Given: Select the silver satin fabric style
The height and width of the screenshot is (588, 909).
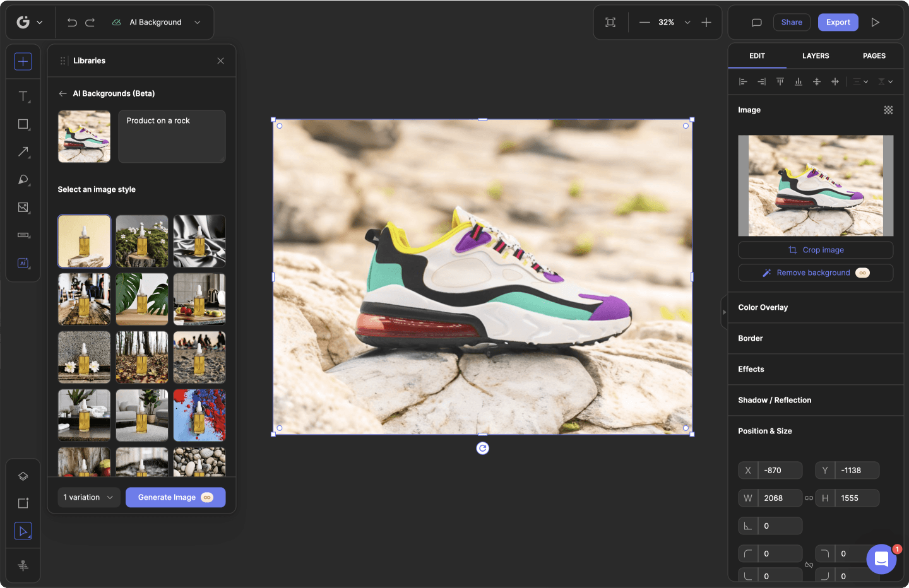Looking at the screenshot, I should [x=199, y=241].
